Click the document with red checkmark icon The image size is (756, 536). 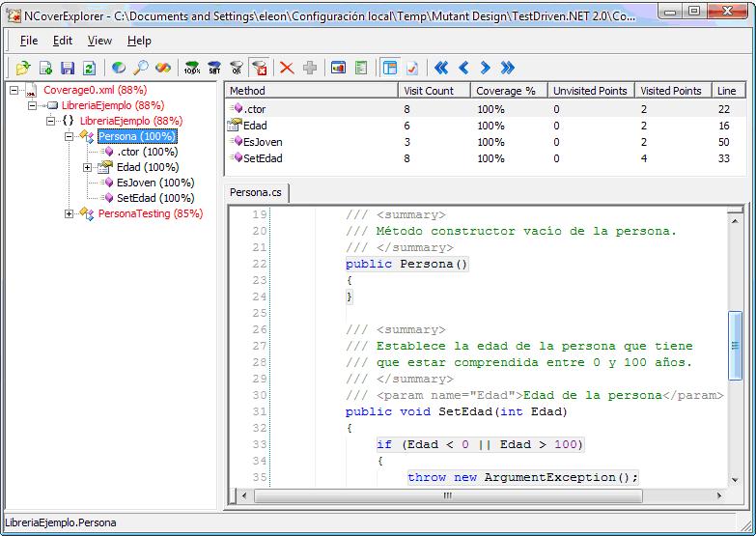[412, 68]
